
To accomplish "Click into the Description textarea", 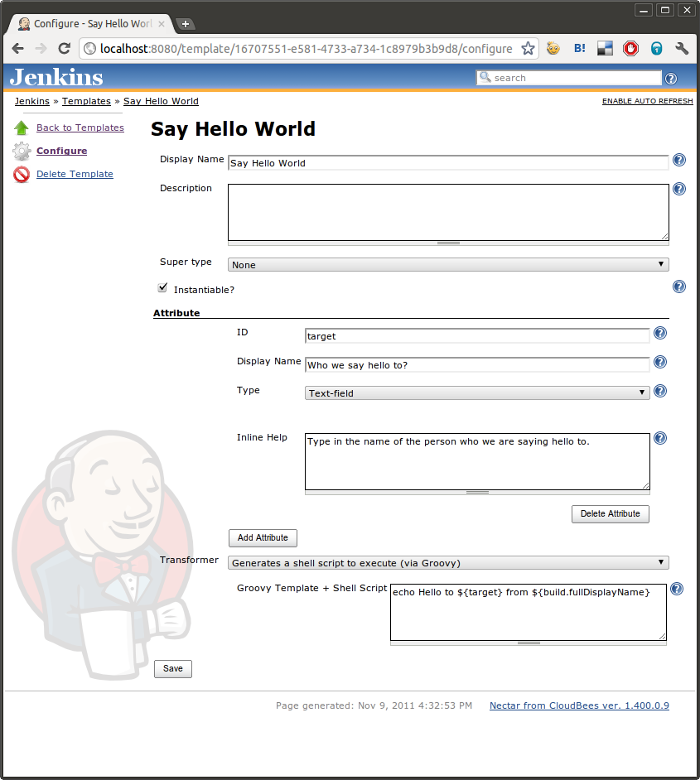I will 448,213.
